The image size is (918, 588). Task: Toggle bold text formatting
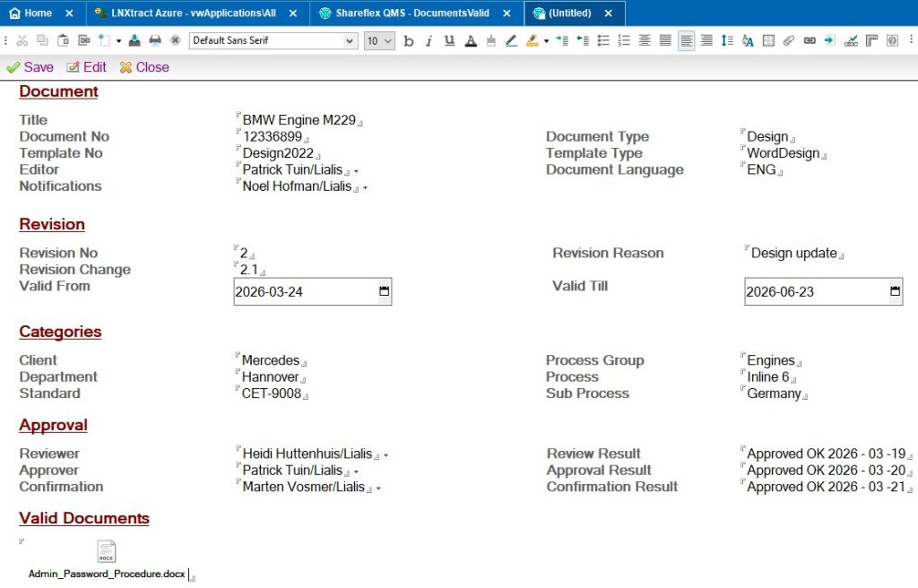point(409,40)
